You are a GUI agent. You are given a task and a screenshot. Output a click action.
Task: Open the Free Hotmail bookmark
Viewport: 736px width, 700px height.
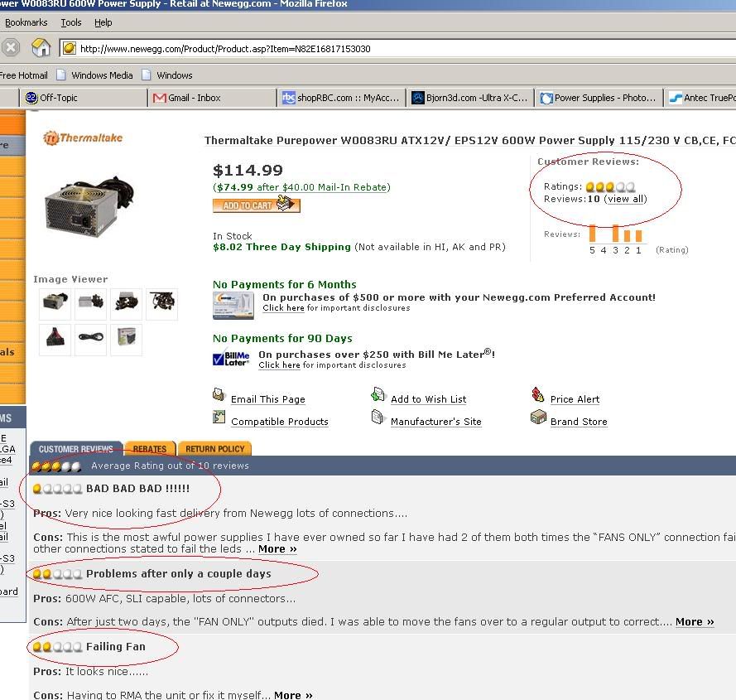(23, 75)
